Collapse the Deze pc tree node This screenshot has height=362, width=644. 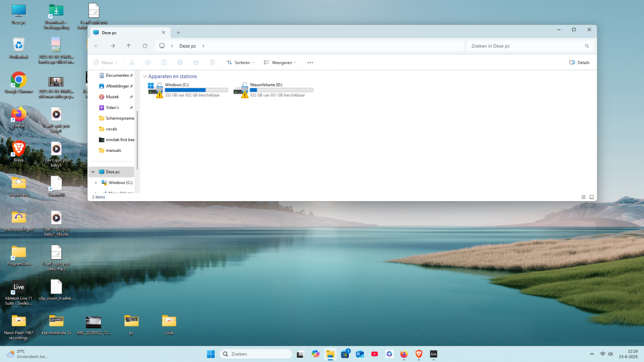click(93, 172)
